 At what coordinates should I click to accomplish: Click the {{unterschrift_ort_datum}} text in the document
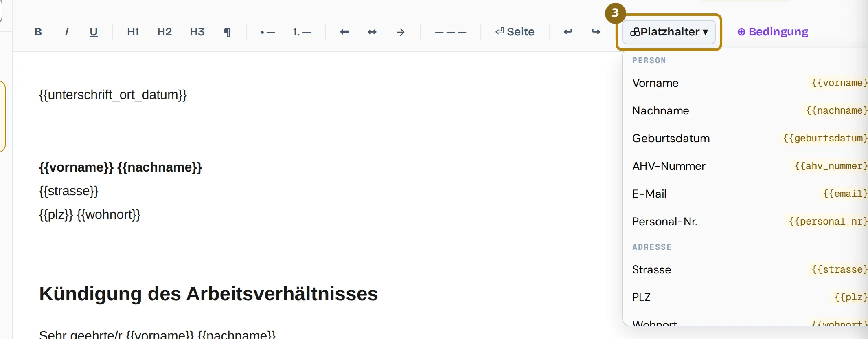coord(113,95)
